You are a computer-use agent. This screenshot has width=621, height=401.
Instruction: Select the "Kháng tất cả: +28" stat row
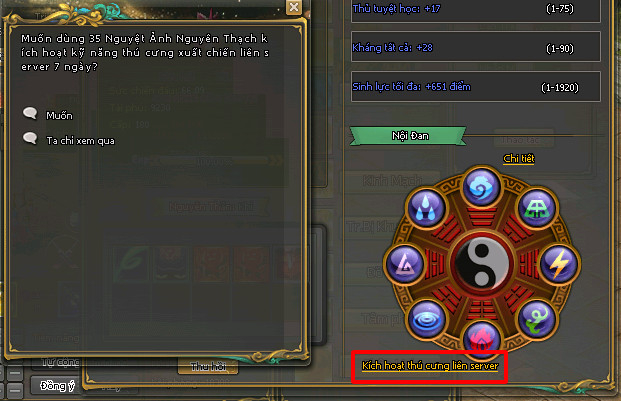pos(476,47)
